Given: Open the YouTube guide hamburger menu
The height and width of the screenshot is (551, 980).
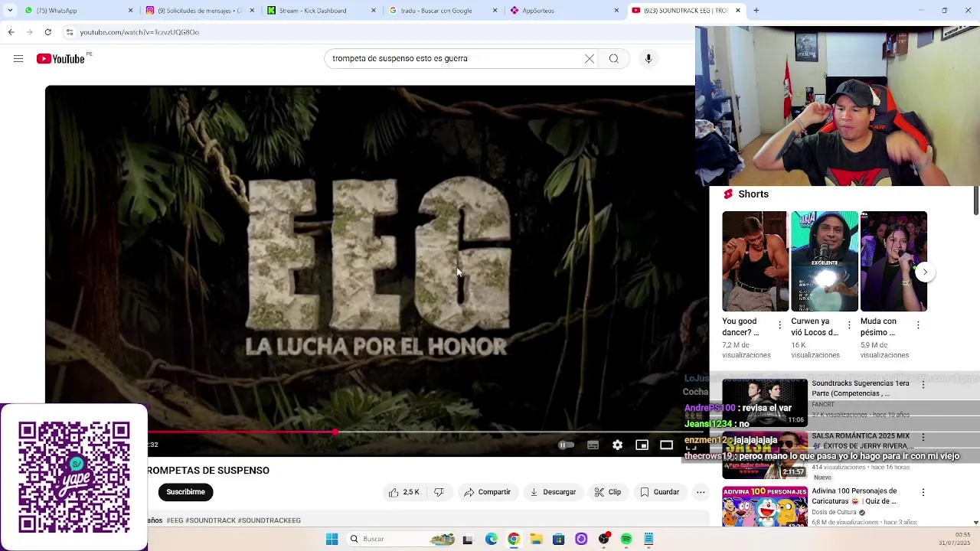Looking at the screenshot, I should [18, 59].
